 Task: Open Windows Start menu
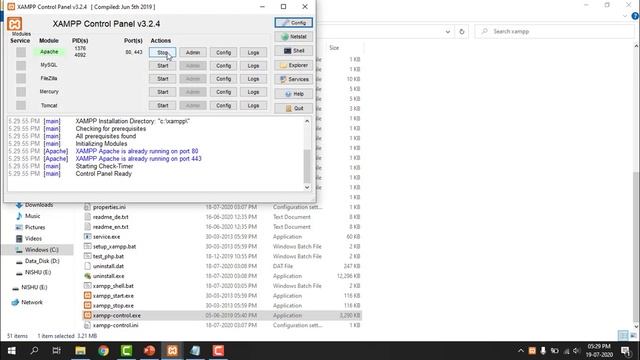click(11, 351)
